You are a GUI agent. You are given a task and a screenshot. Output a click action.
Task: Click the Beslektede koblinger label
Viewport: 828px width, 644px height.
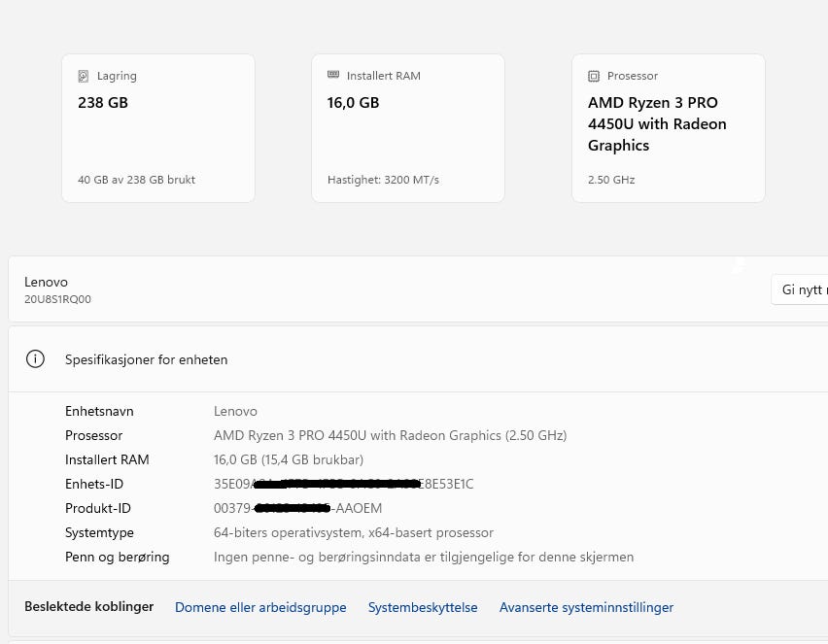click(x=88, y=606)
